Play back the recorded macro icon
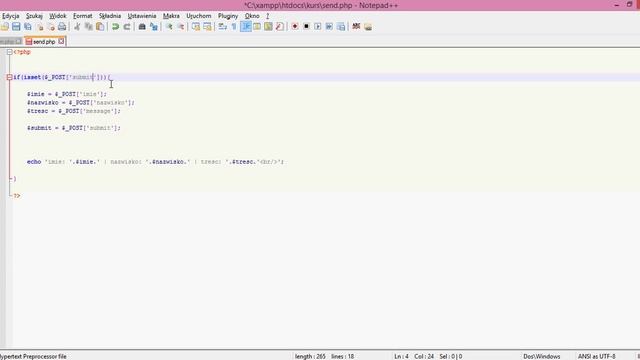The width and height of the screenshot is (640, 360). 318,27
